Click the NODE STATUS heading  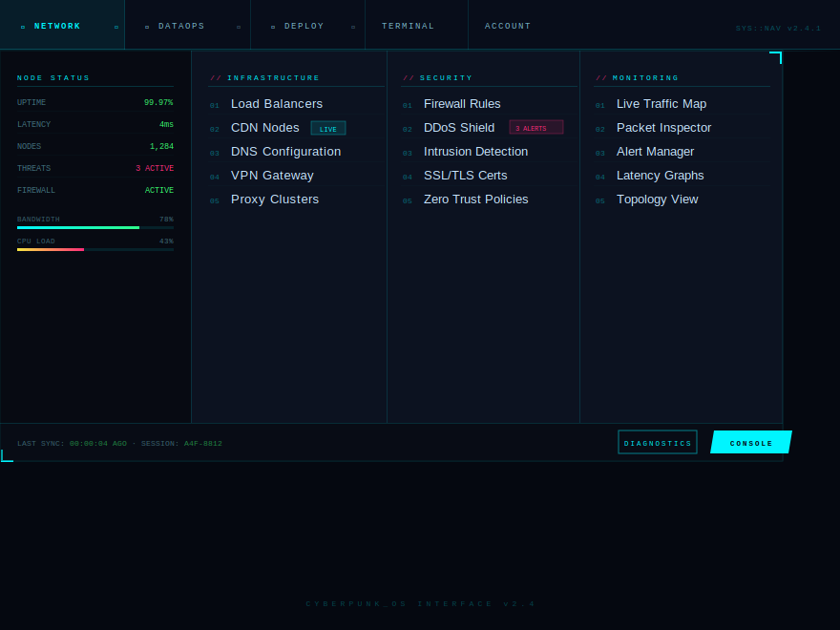click(x=53, y=78)
